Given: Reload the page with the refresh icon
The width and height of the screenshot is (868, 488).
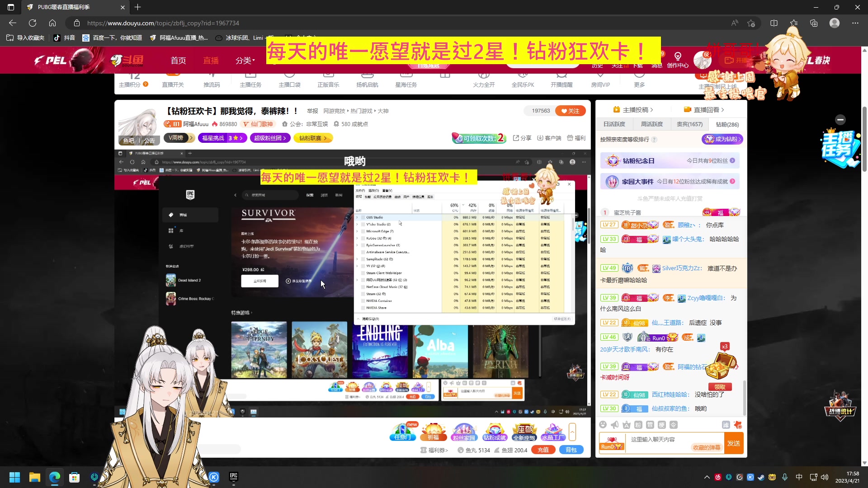Looking at the screenshot, I should [33, 23].
